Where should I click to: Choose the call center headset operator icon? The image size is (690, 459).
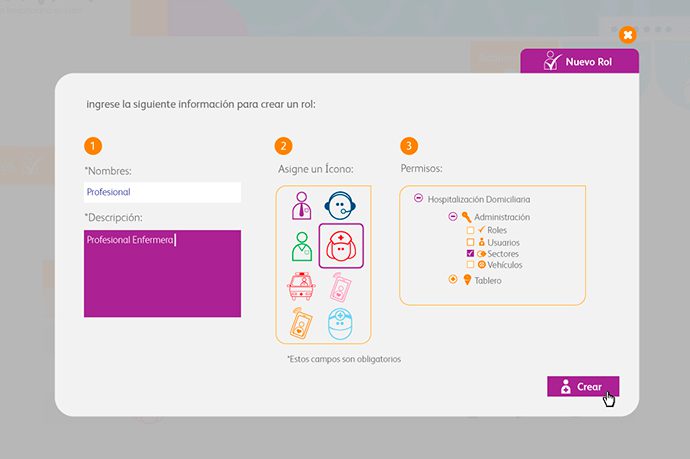340,206
